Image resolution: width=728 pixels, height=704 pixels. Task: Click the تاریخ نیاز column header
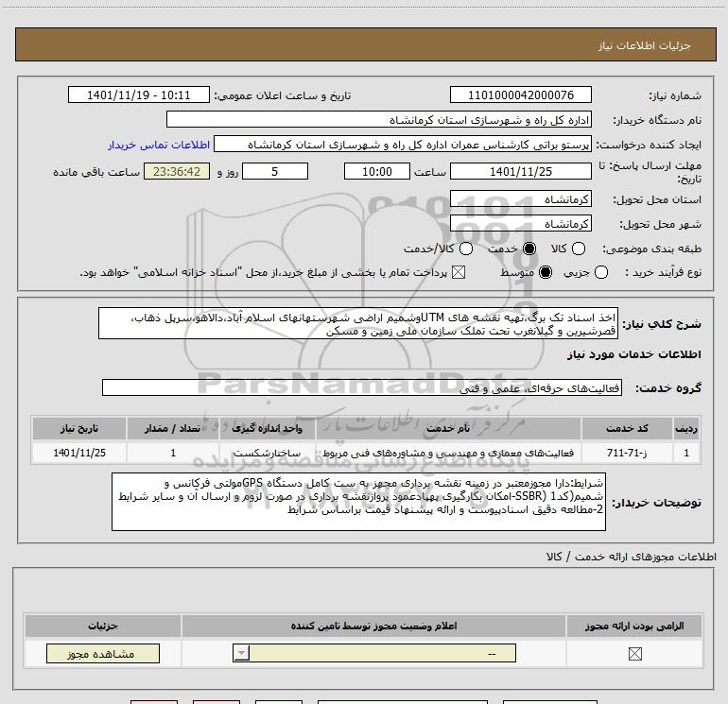coord(79,428)
